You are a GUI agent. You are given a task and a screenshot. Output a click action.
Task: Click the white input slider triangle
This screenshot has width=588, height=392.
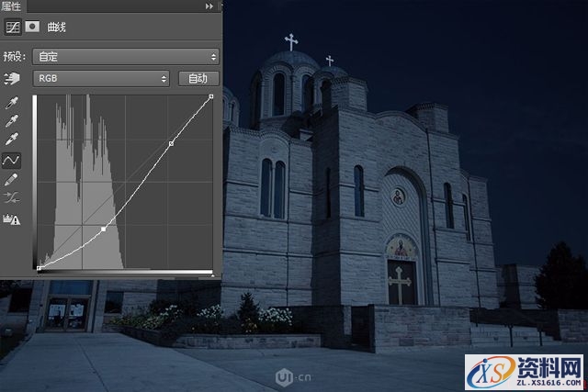(212, 273)
